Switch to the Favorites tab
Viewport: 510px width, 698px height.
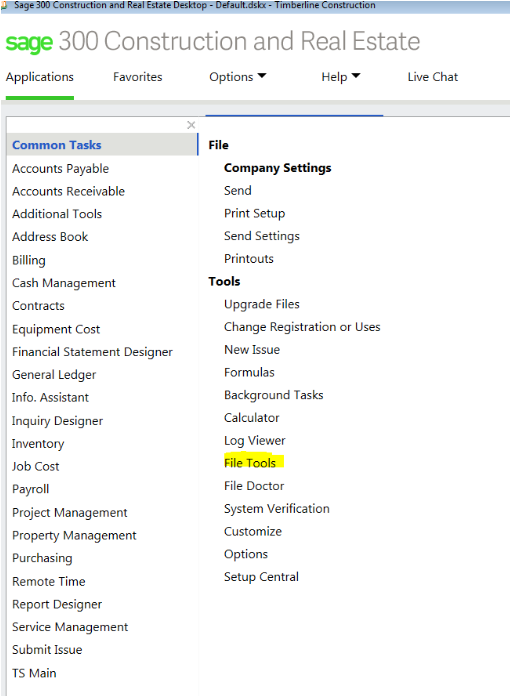[x=138, y=77]
